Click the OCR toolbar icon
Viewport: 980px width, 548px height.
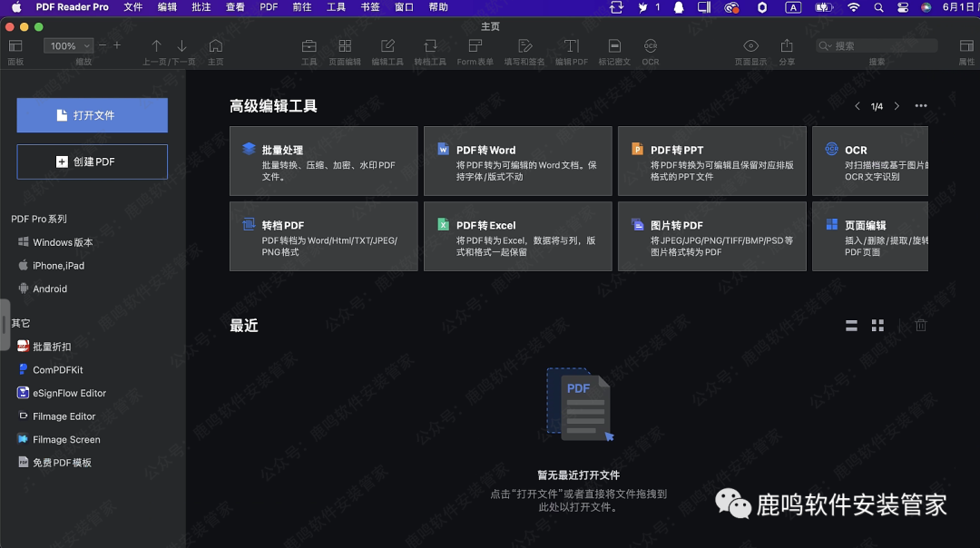pyautogui.click(x=650, y=50)
